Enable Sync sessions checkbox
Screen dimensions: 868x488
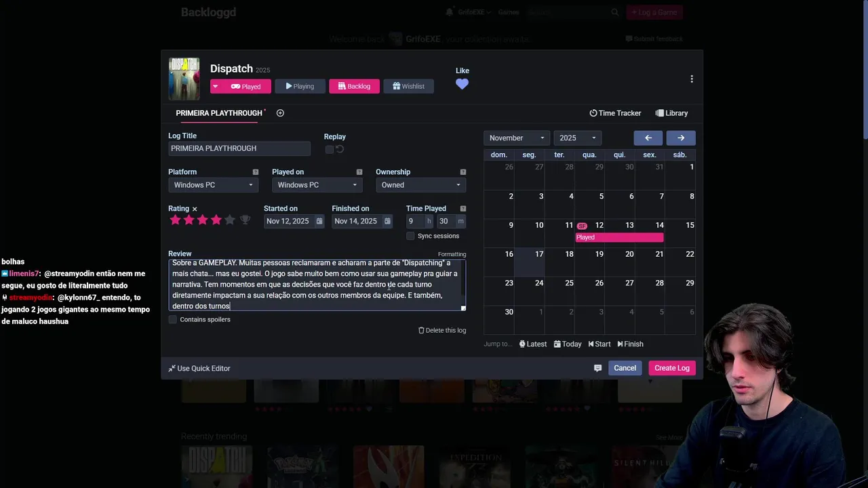pos(410,236)
